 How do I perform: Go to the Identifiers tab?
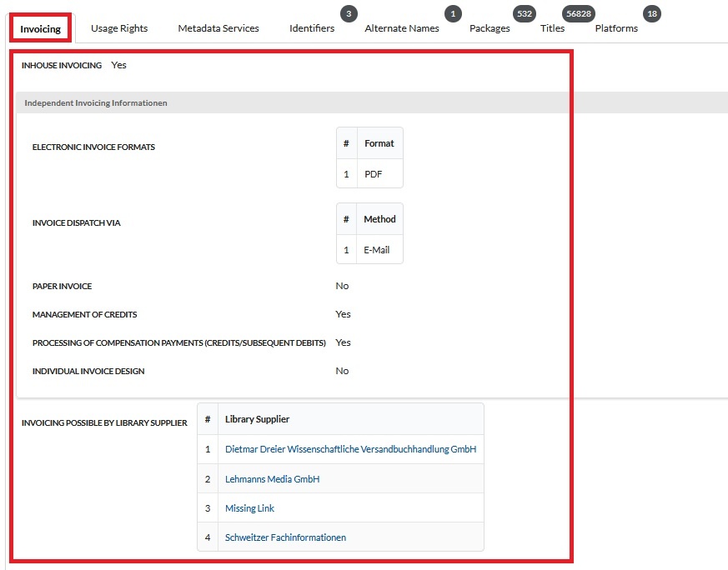coord(312,28)
